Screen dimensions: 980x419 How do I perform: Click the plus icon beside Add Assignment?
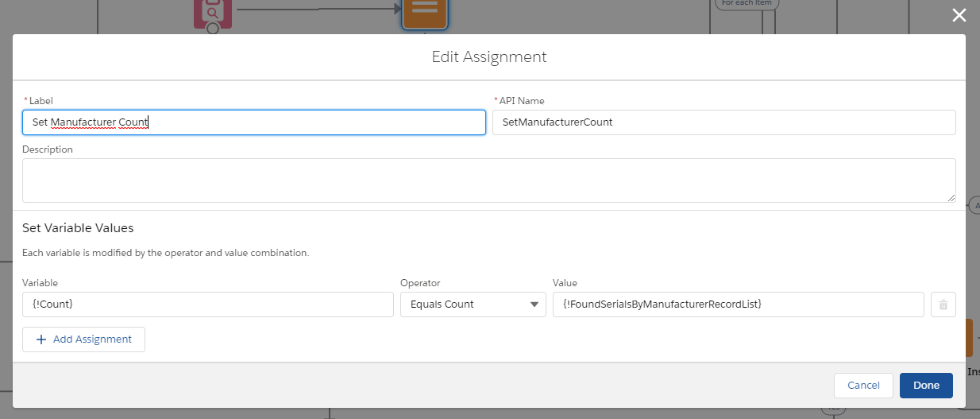[x=41, y=339]
